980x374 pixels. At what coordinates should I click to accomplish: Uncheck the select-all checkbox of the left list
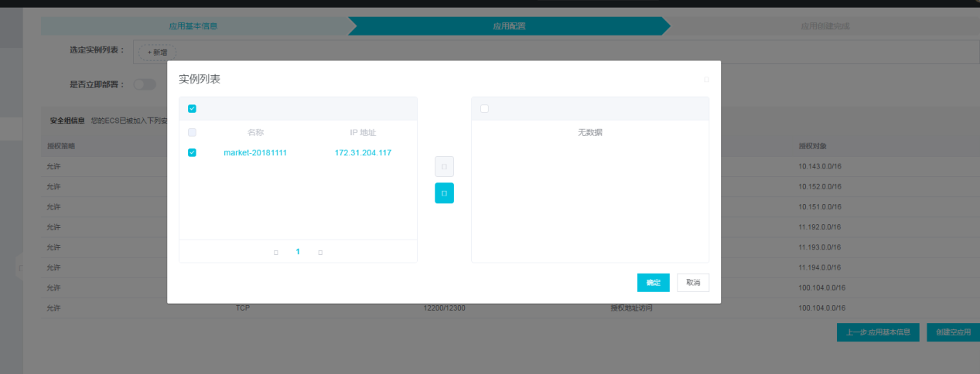pos(192,108)
